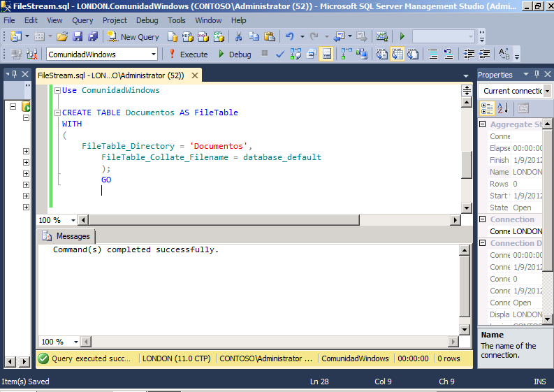Open the editor zoom 100 % dropdown

[73, 220]
